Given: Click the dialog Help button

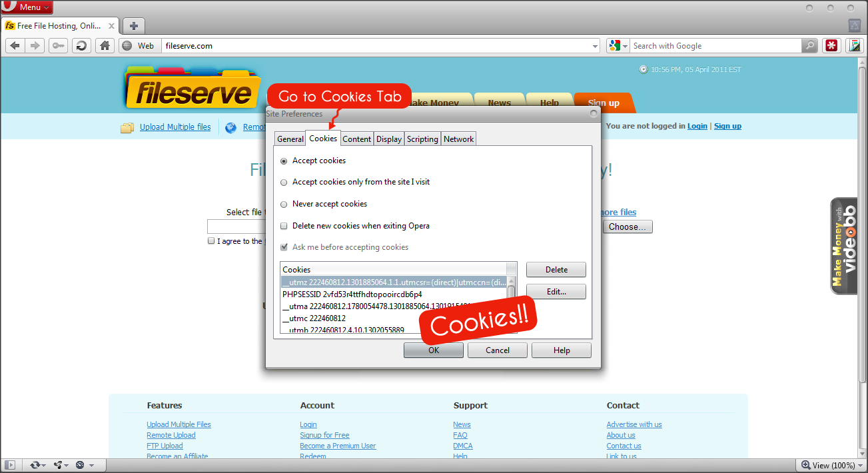Looking at the screenshot, I should click(562, 350).
